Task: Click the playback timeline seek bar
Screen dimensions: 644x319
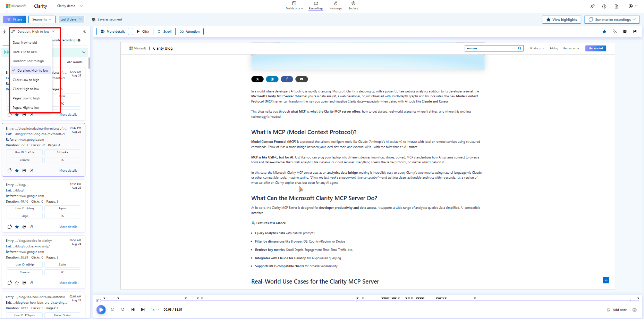Action: pos(368,301)
